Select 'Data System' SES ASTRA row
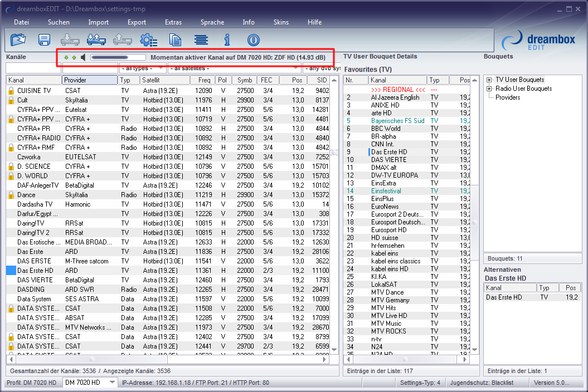The image size is (588, 392). [168, 298]
